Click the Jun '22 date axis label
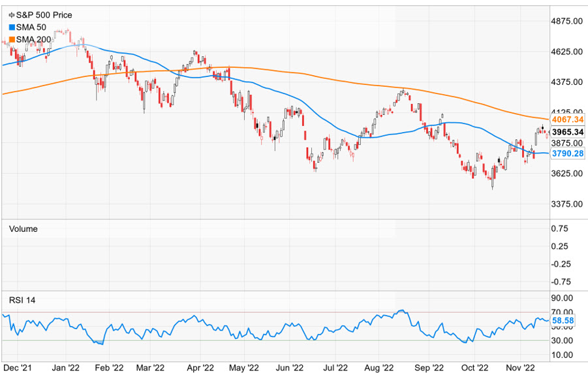Viewport: 588px width, 373px height. pos(290,368)
